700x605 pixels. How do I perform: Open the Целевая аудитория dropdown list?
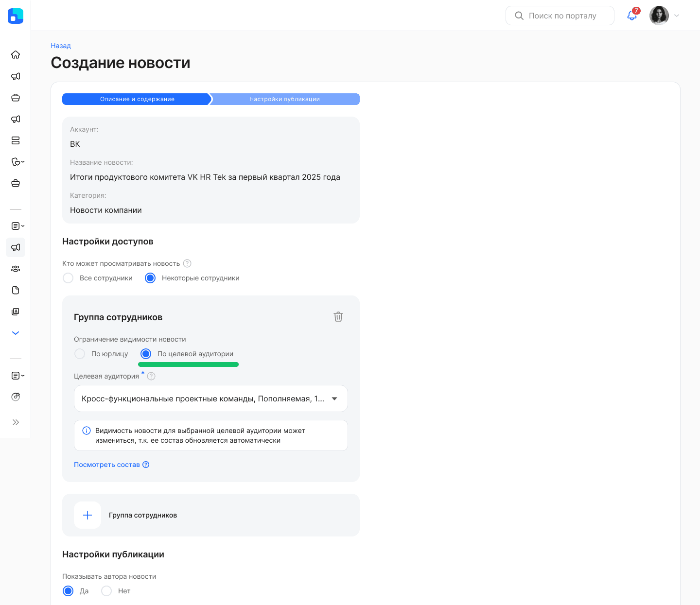coord(211,398)
